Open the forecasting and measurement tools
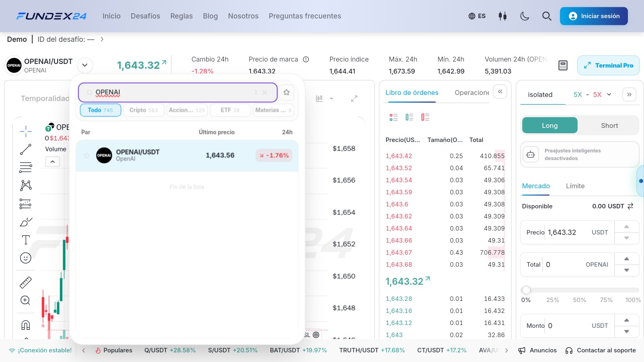 [26, 204]
